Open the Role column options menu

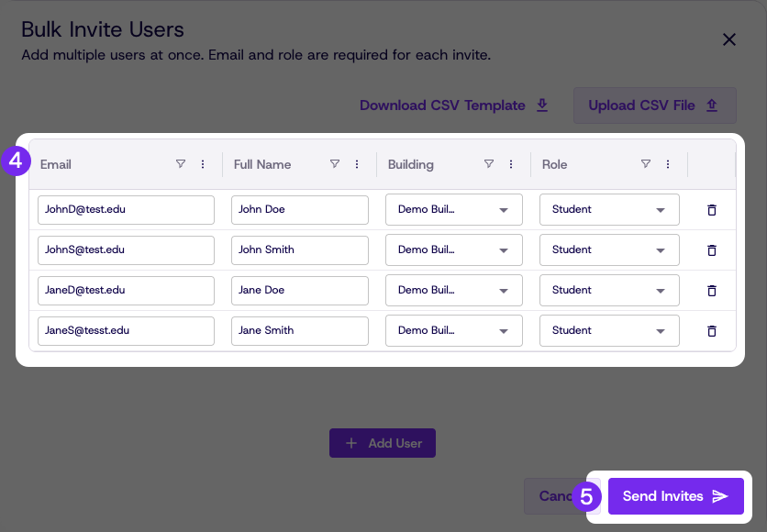pyautogui.click(x=668, y=164)
